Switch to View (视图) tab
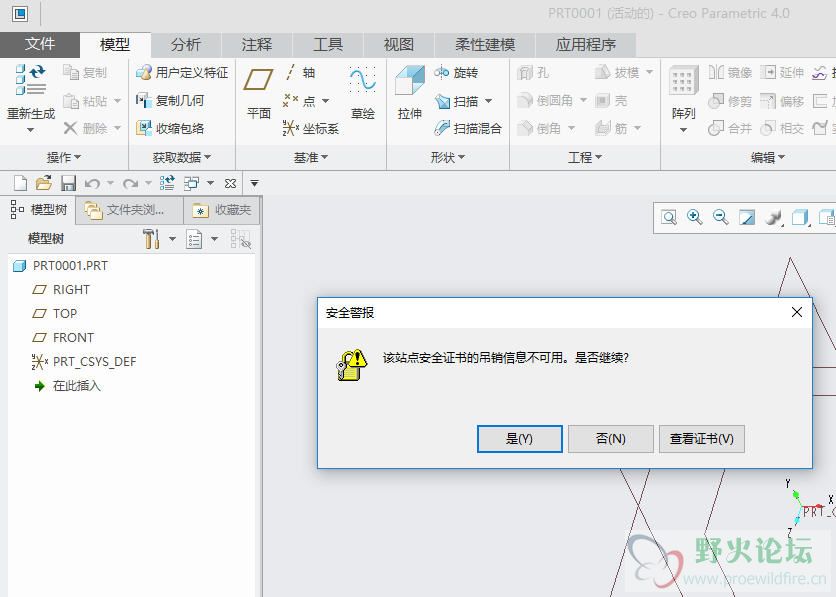836x597 pixels. pyautogui.click(x=398, y=45)
